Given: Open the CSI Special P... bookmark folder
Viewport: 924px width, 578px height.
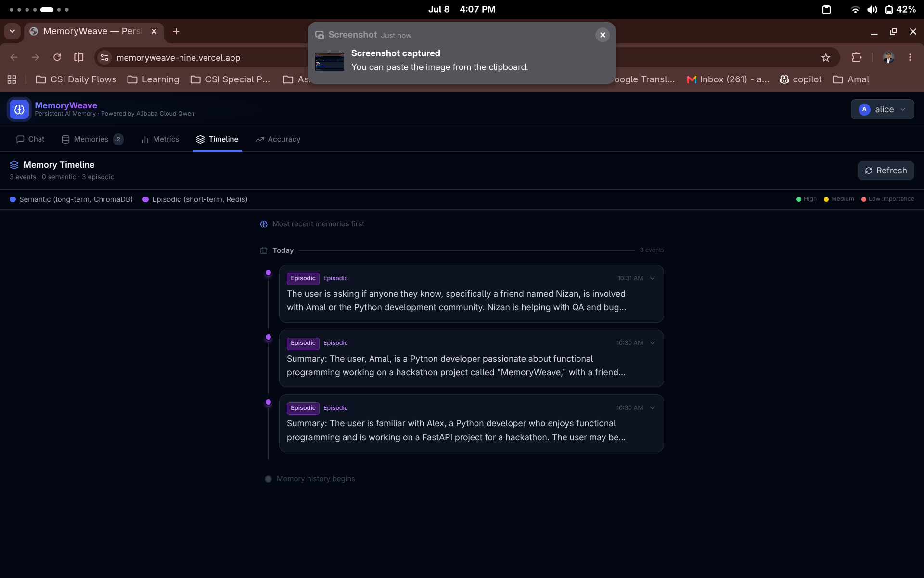Looking at the screenshot, I should pyautogui.click(x=230, y=79).
